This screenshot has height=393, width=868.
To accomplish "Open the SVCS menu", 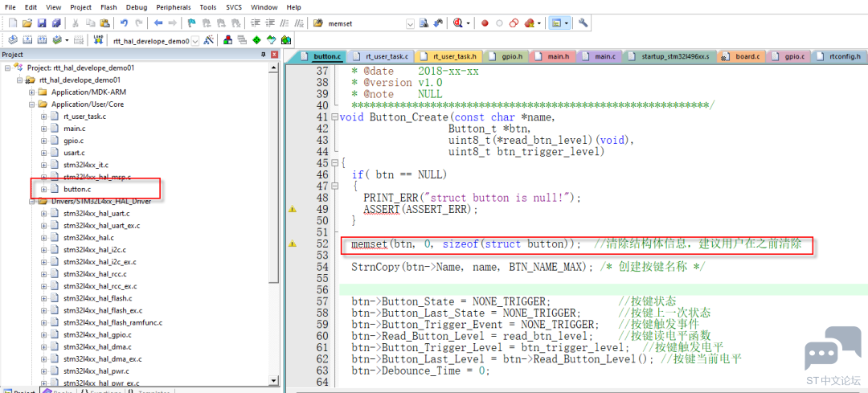I will pos(233,7).
